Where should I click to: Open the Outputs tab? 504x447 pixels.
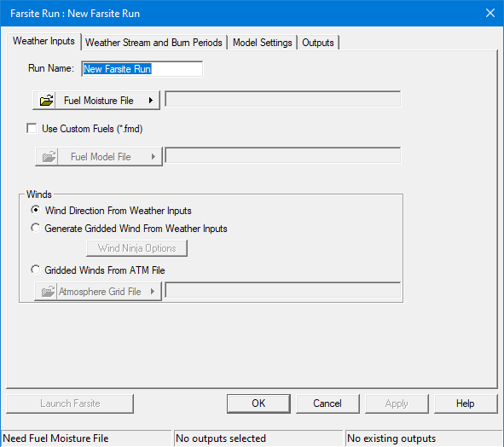coord(318,43)
